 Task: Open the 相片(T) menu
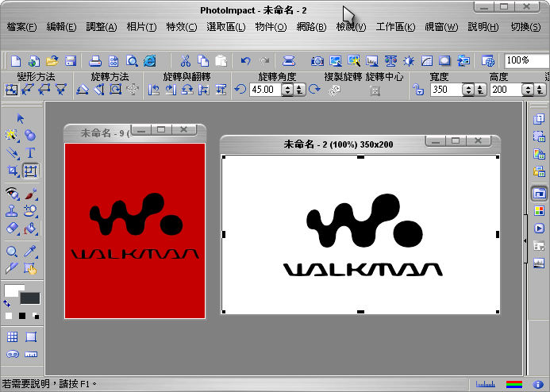[141, 27]
